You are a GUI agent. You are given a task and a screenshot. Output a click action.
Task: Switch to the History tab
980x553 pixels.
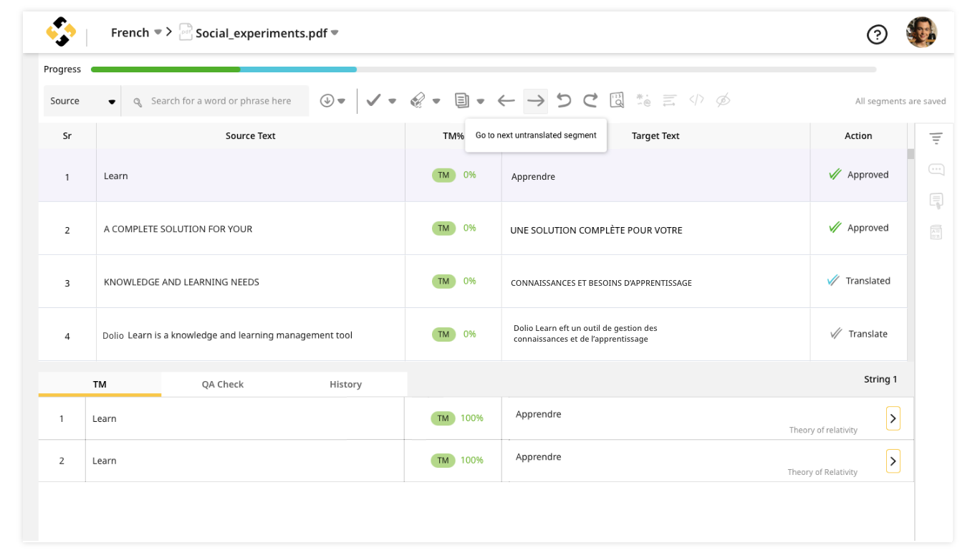pyautogui.click(x=345, y=384)
